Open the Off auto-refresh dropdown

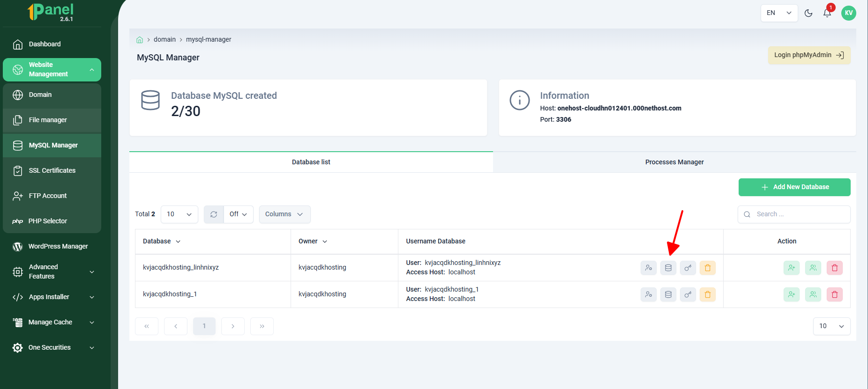pos(239,214)
